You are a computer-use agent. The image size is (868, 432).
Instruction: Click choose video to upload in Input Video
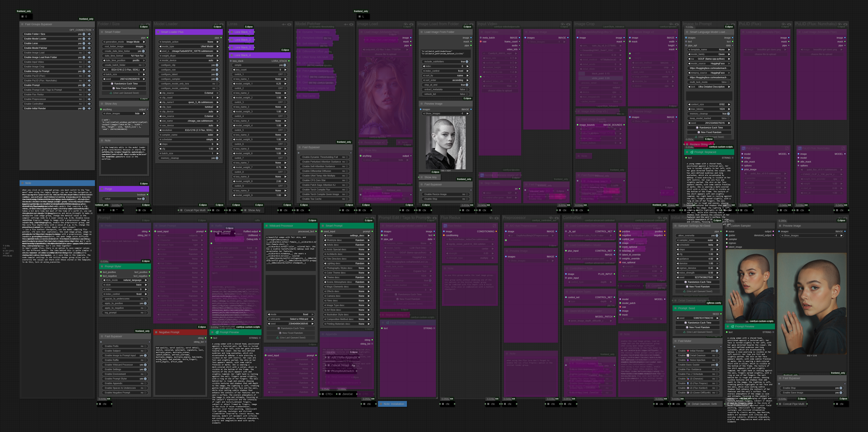click(500, 91)
